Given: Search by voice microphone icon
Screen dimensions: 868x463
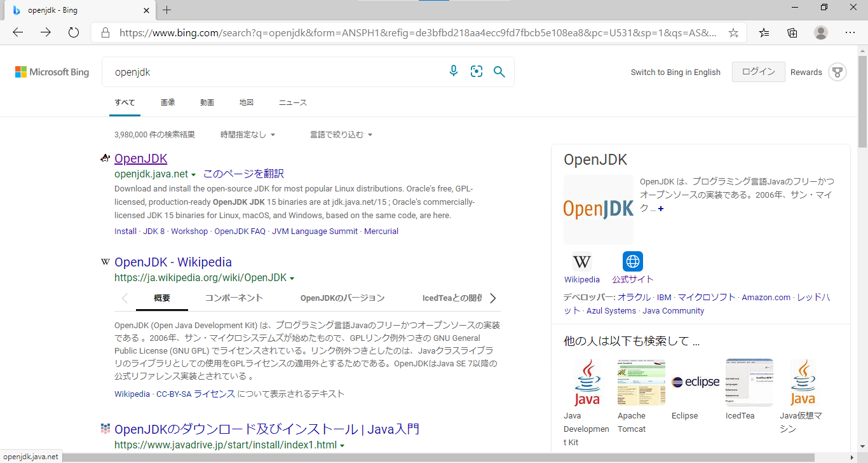Looking at the screenshot, I should pyautogui.click(x=454, y=72).
